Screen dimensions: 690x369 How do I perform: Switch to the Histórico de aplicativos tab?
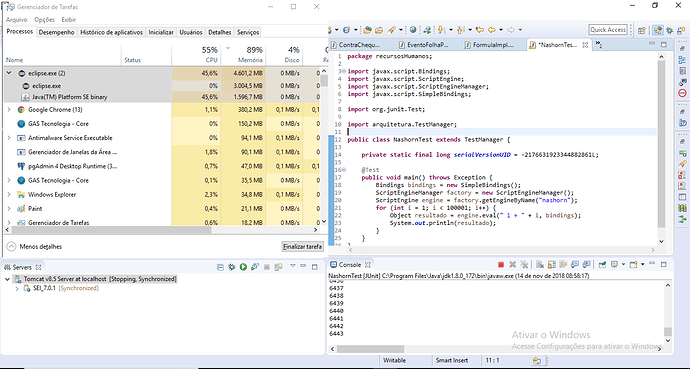tap(111, 32)
